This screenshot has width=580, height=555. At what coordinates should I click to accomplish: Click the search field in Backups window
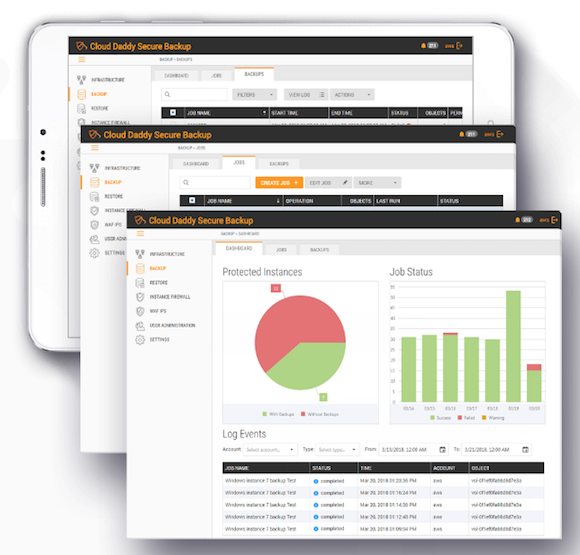tap(195, 95)
